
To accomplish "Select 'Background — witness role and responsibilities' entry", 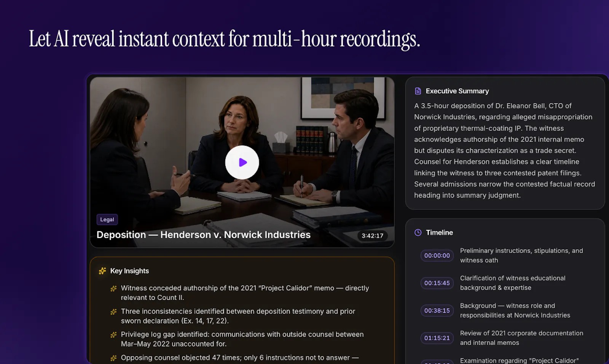I will (x=515, y=310).
